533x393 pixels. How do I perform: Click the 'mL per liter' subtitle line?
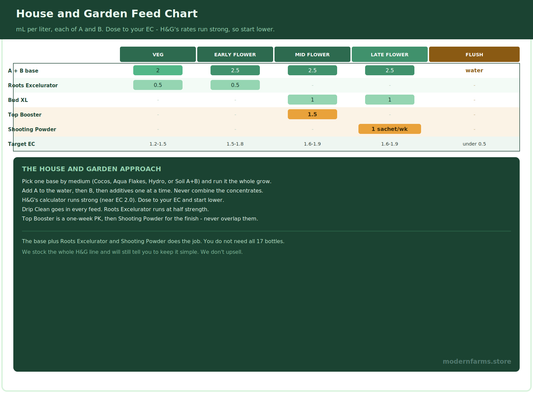145,29
